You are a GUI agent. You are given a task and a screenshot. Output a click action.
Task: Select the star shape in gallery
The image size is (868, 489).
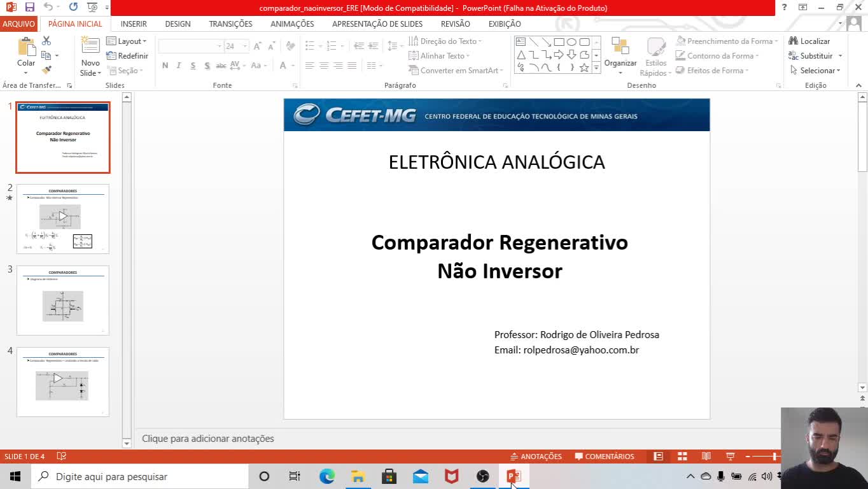click(584, 67)
